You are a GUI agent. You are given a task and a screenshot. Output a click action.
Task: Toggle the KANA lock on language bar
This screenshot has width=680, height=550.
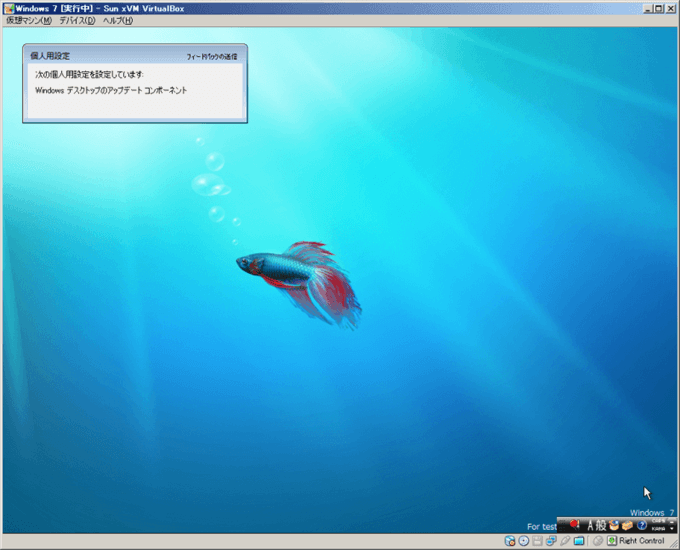pyautogui.click(x=658, y=527)
